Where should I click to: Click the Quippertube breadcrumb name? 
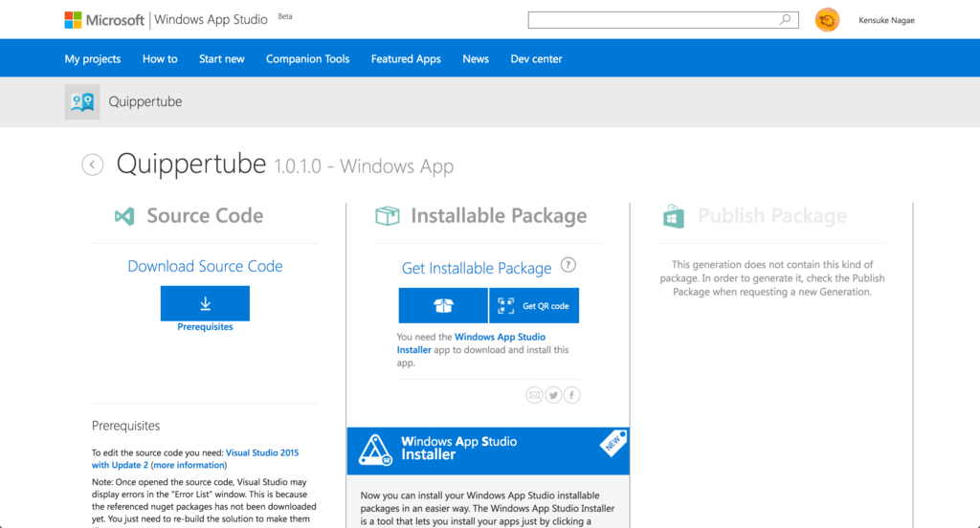[x=145, y=101]
